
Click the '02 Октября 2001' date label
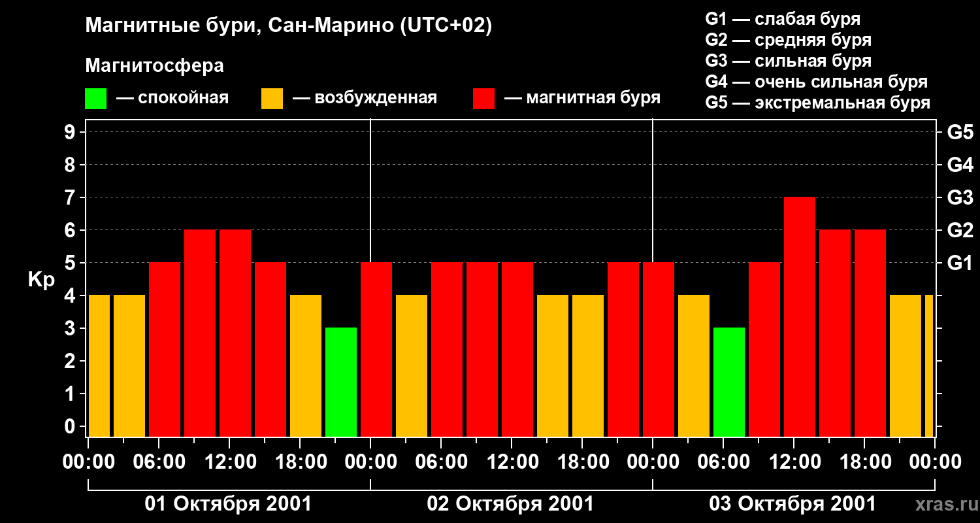pyautogui.click(x=510, y=504)
